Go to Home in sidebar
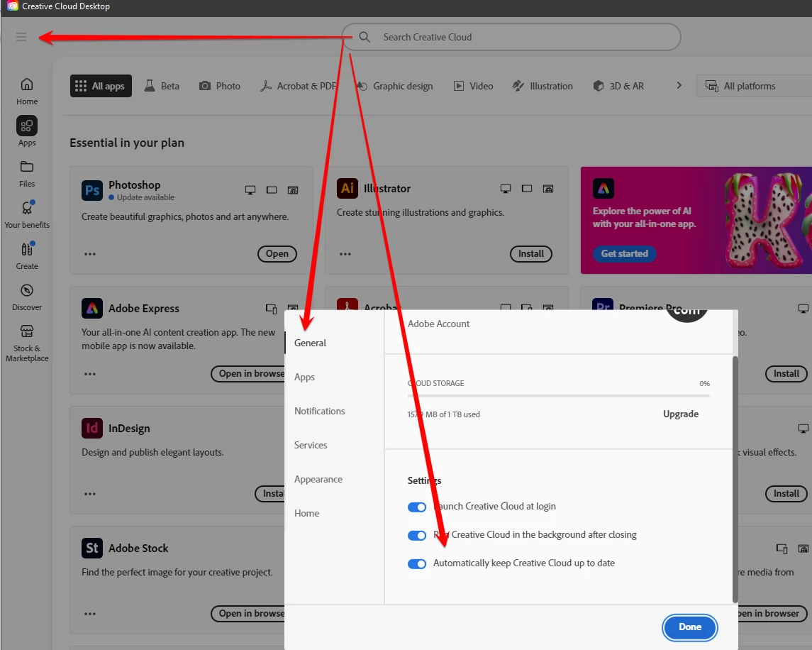 point(27,92)
